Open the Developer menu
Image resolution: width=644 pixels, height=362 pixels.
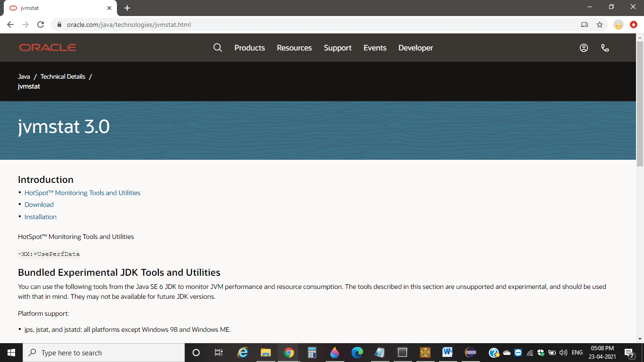tap(415, 48)
